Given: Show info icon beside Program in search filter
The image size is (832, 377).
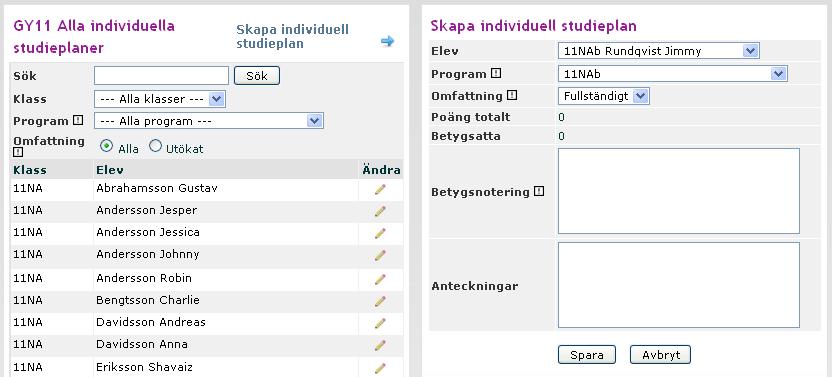Looking at the screenshot, I should click(78, 121).
